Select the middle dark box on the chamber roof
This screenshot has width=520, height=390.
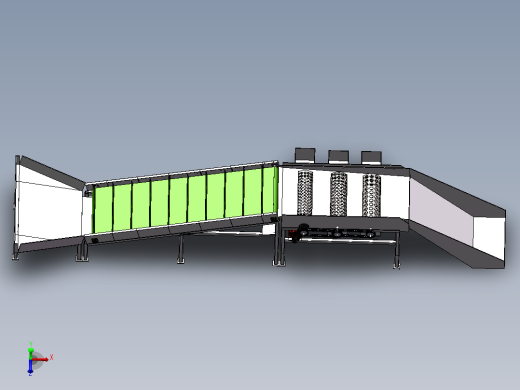pos(338,157)
